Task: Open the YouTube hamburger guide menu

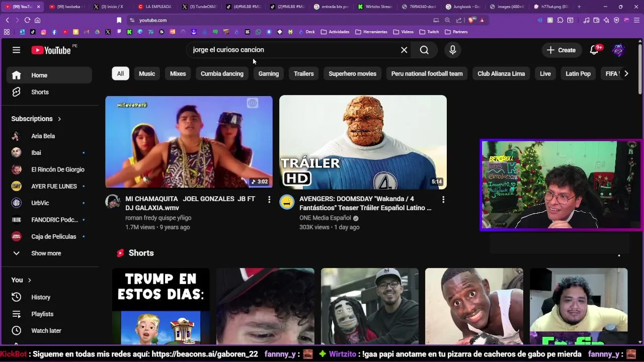Action: 16,50
